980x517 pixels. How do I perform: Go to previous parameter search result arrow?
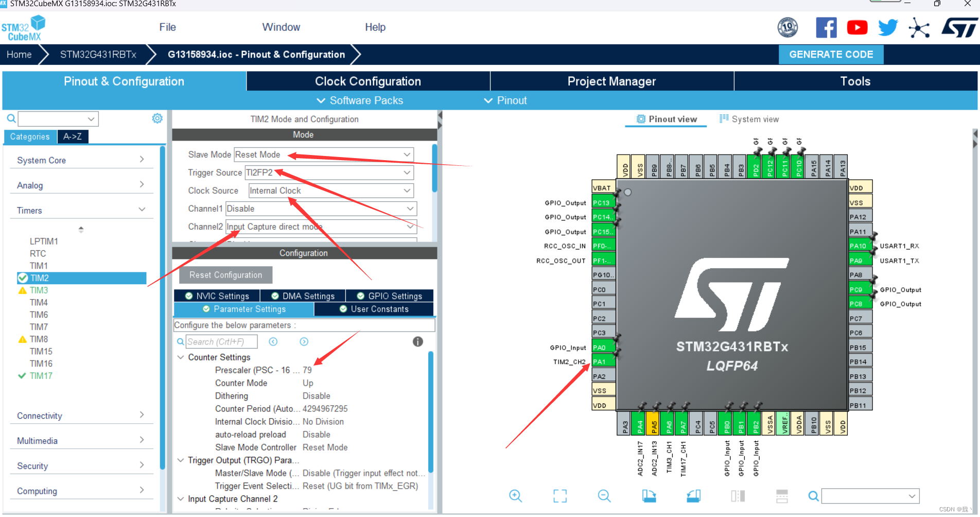(x=273, y=341)
